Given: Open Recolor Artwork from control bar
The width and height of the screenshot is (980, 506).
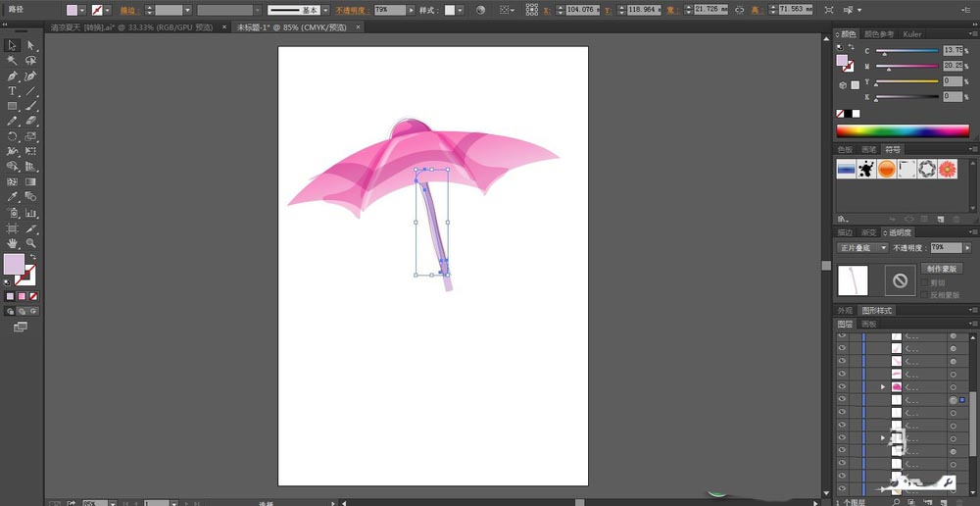Looking at the screenshot, I should 480,10.
